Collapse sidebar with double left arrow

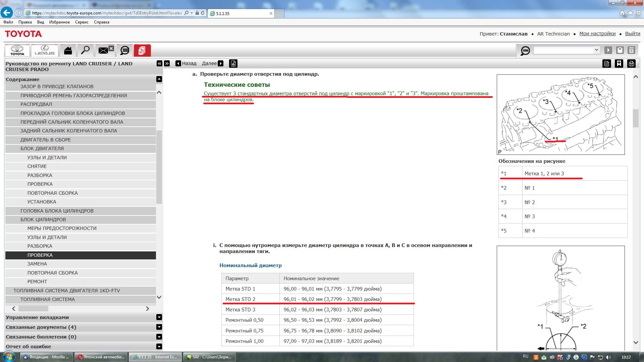[x=159, y=63]
